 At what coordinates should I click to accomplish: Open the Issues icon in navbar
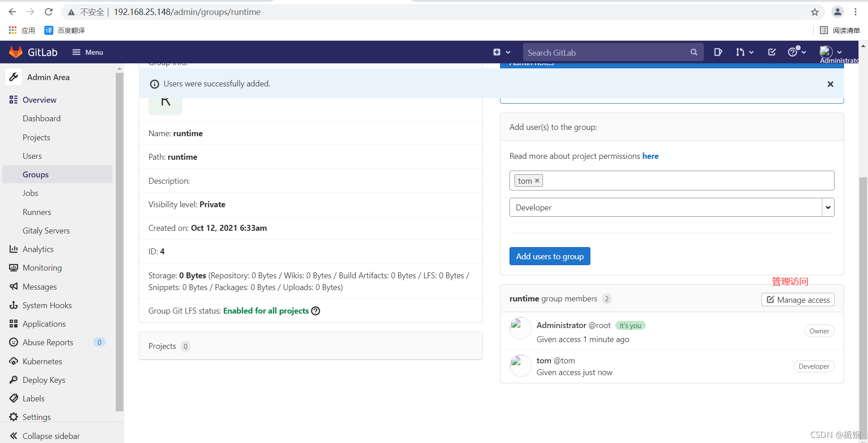(717, 52)
